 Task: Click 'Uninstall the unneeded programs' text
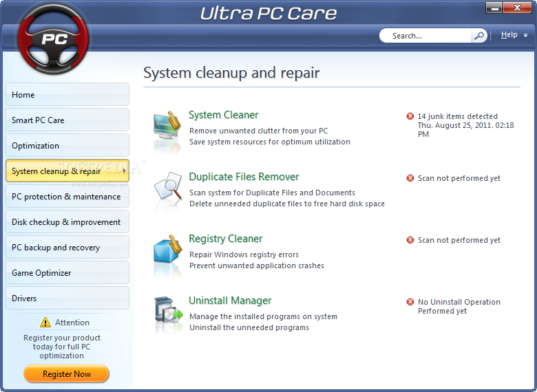point(249,327)
